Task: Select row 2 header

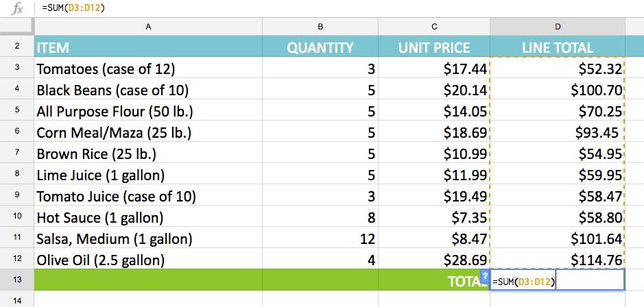Action: (16, 48)
